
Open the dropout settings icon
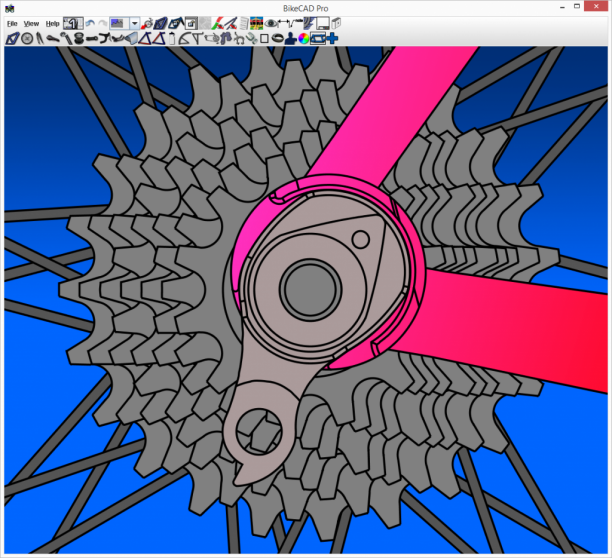(252, 39)
